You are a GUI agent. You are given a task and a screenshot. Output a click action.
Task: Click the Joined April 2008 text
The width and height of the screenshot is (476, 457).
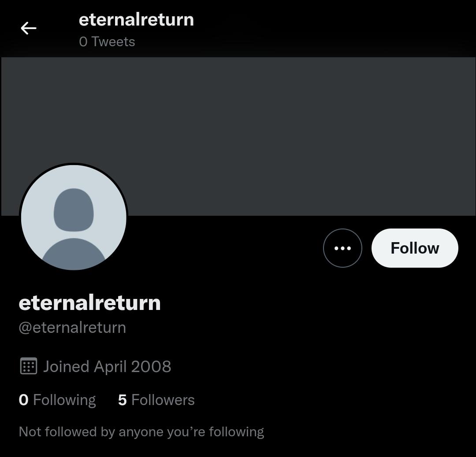click(x=107, y=366)
